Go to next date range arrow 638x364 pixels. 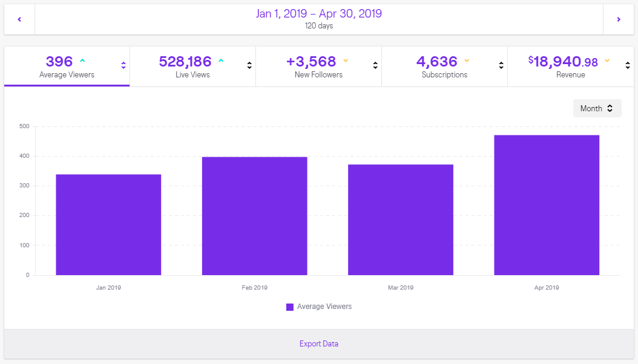pos(618,19)
